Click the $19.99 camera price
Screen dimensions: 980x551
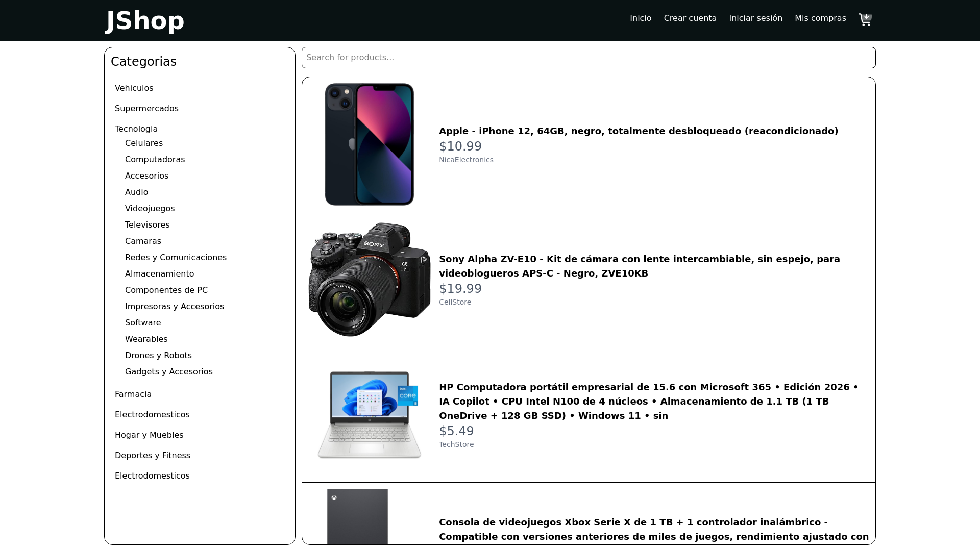tap(460, 289)
